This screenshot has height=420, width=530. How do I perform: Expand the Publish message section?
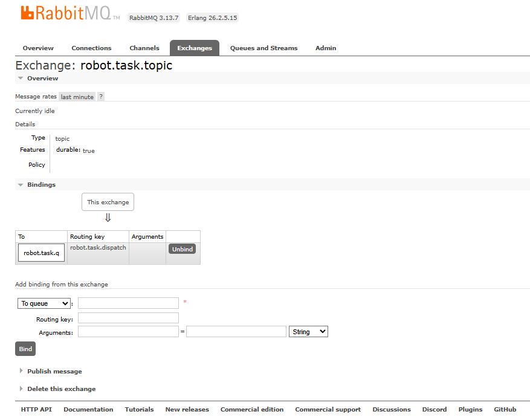[54, 371]
